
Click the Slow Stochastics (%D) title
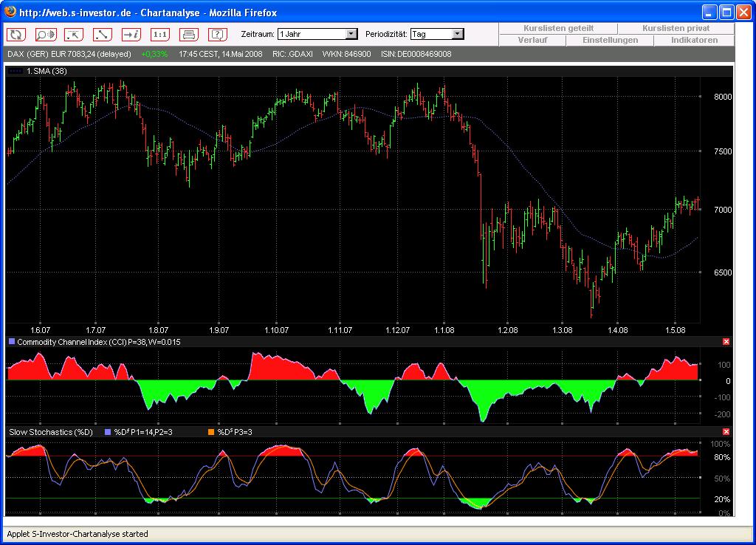[x=51, y=432]
